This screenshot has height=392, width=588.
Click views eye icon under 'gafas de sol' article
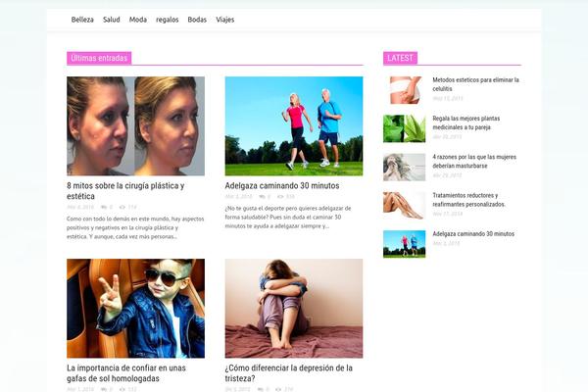point(122,389)
